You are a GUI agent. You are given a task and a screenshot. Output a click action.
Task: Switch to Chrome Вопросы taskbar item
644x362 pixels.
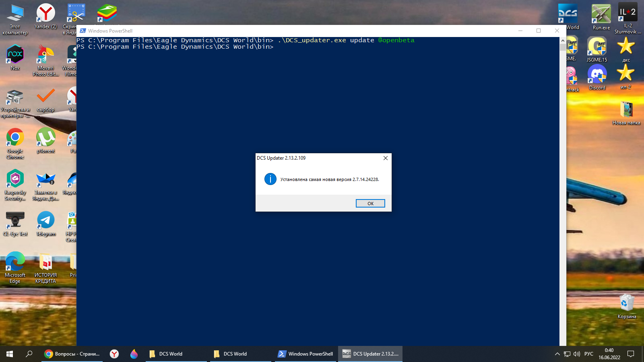(x=72, y=354)
